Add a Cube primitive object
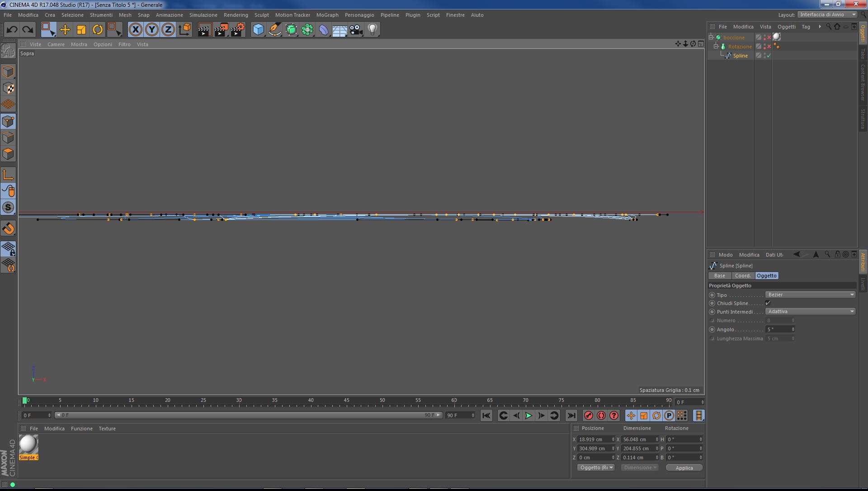Image resolution: width=868 pixels, height=491 pixels. point(258,30)
